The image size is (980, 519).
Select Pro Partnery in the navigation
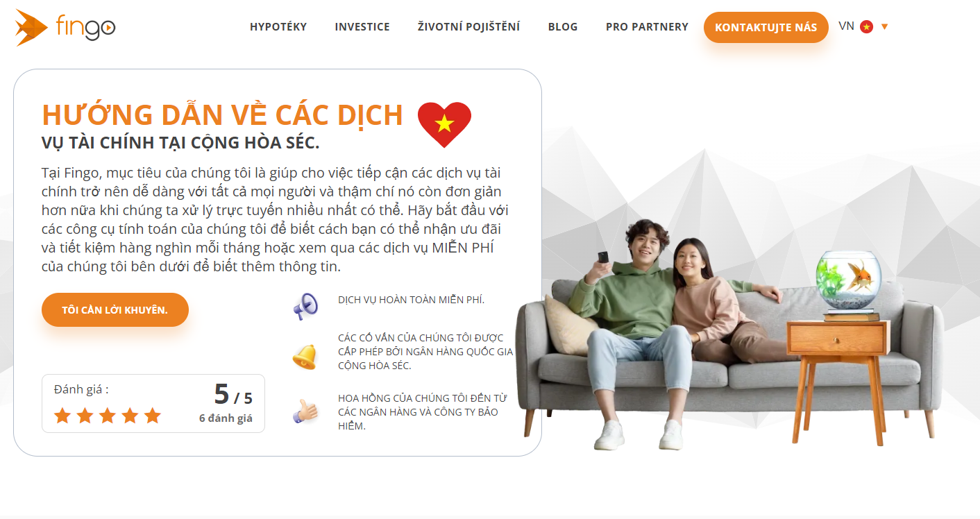coord(647,27)
